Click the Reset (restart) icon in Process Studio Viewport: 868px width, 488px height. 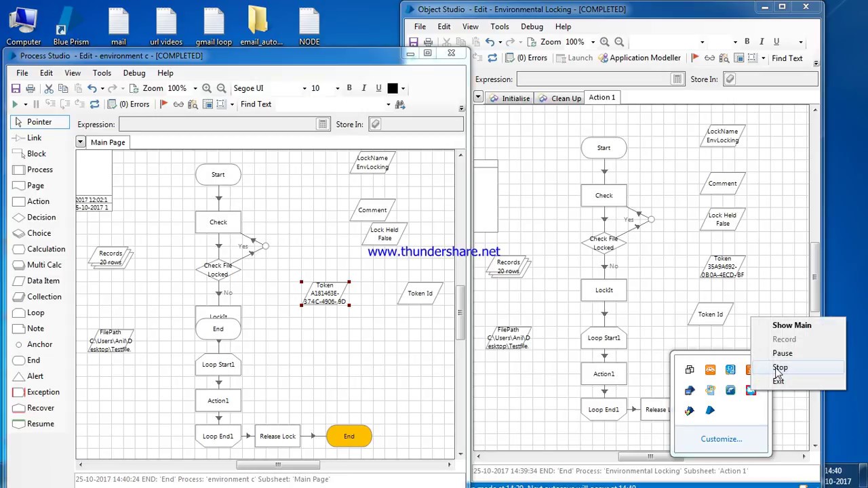point(94,104)
